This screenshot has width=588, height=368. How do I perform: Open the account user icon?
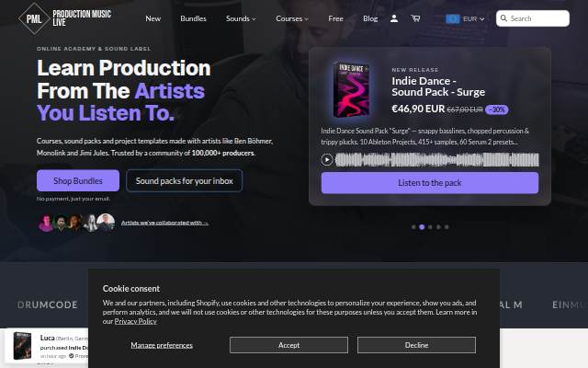(x=394, y=18)
